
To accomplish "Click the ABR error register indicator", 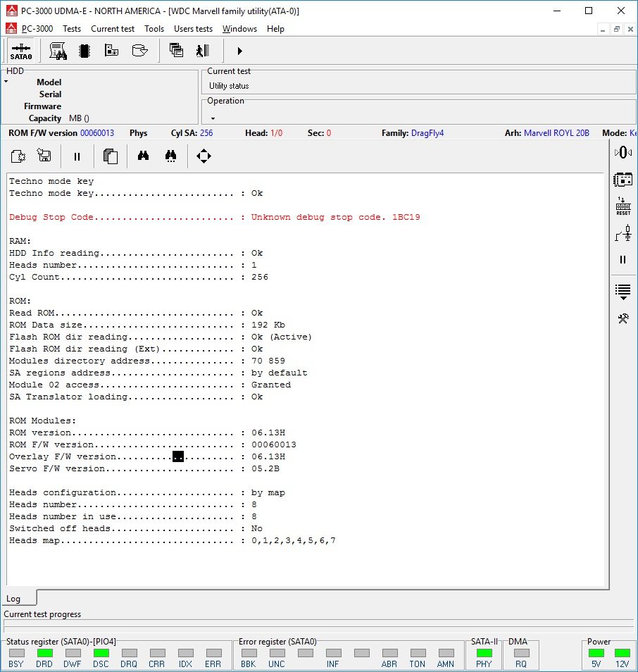I will click(390, 653).
